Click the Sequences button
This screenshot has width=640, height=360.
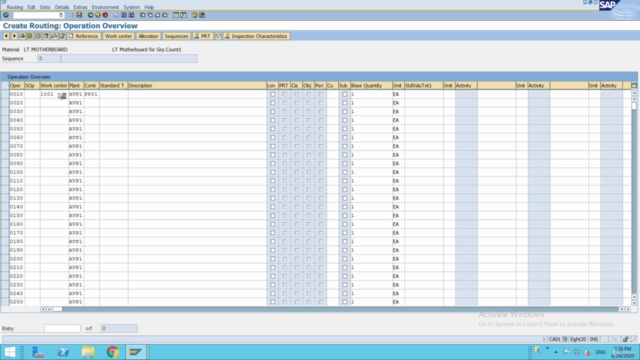click(x=176, y=36)
